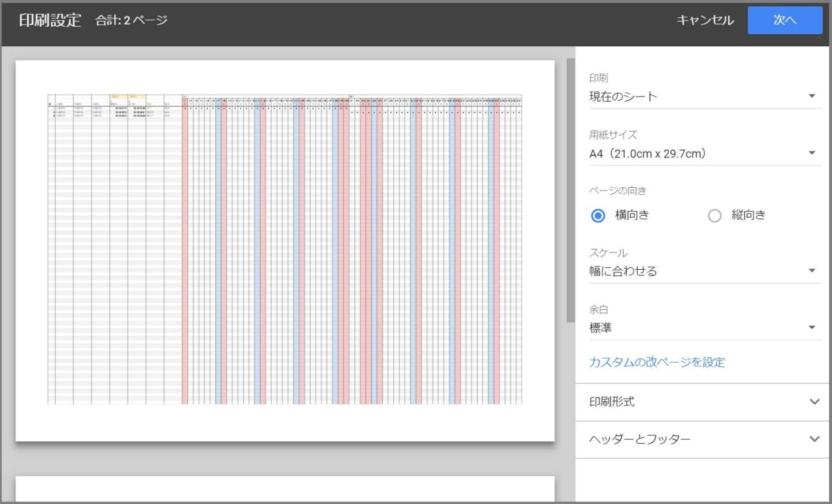Click the 次へ button
This screenshot has width=832, height=504.
click(784, 20)
